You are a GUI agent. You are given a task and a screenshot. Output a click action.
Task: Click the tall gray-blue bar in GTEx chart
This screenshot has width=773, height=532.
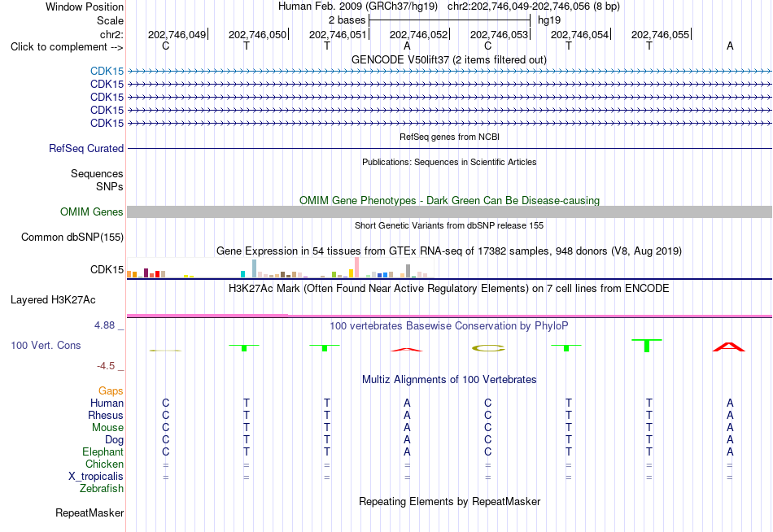coord(255,268)
